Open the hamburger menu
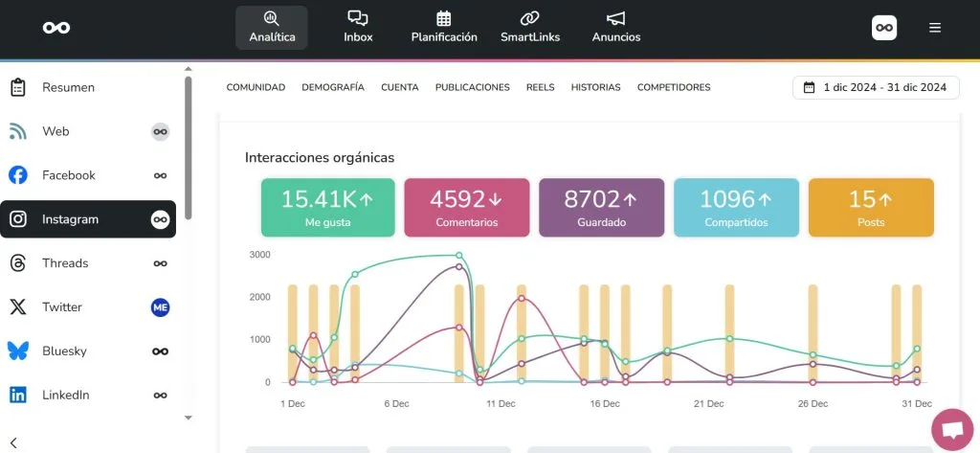Image resolution: width=980 pixels, height=453 pixels. [935, 28]
